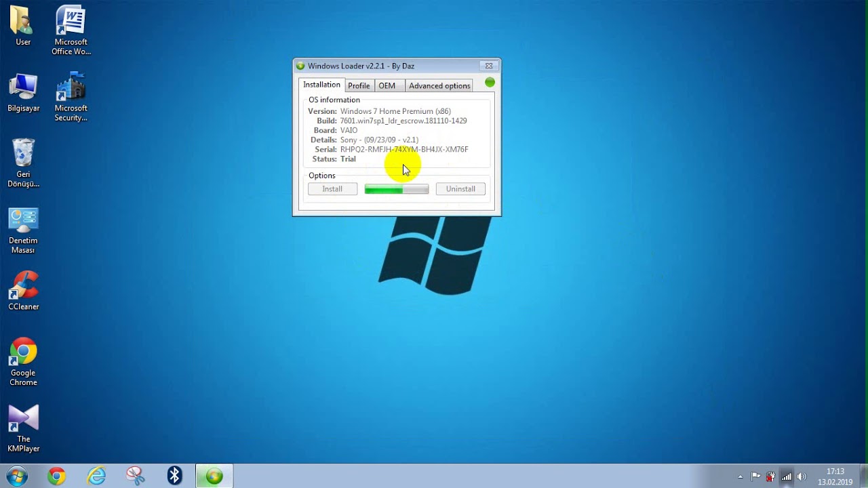This screenshot has width=868, height=488.
Task: Open the Bilgisayar desktop icon
Action: click(x=23, y=92)
